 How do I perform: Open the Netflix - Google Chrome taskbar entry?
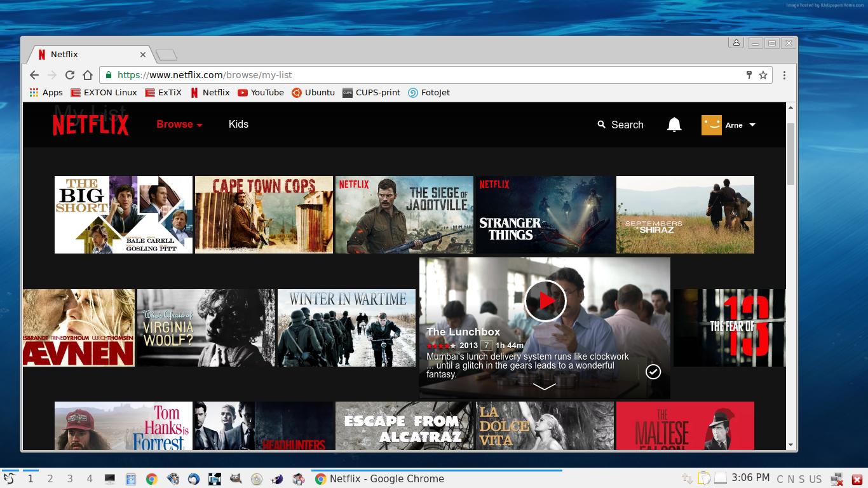[x=437, y=479]
